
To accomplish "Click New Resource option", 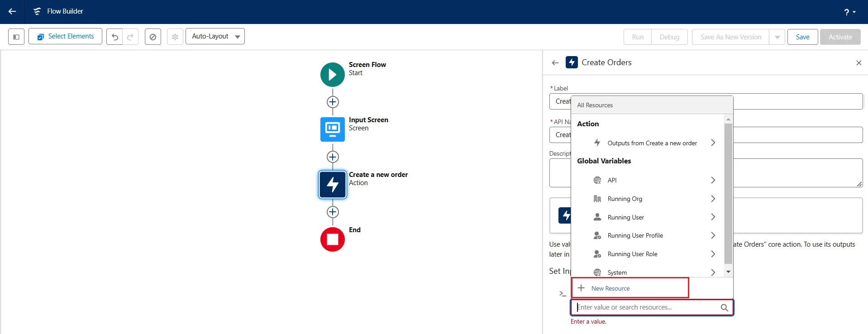I will point(610,288).
